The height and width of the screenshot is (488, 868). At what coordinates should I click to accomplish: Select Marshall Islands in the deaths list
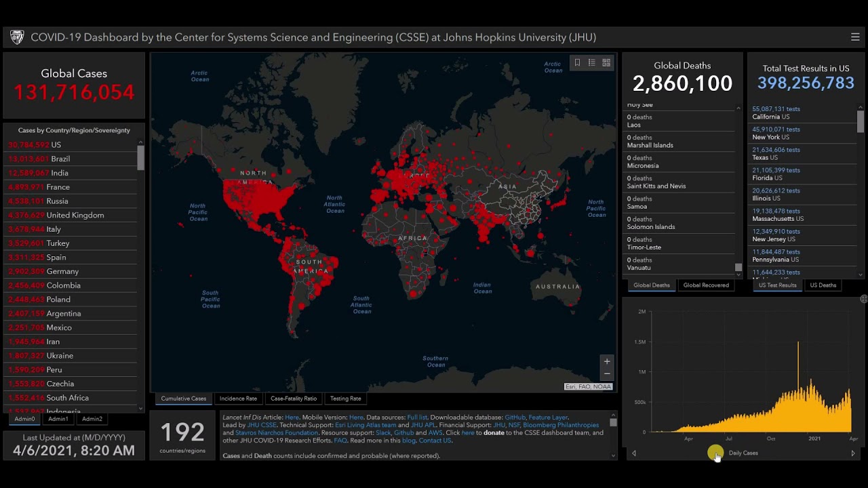(679, 141)
